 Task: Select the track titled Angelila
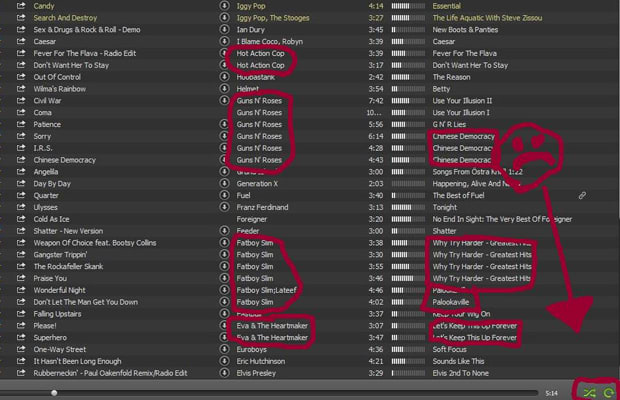45,172
